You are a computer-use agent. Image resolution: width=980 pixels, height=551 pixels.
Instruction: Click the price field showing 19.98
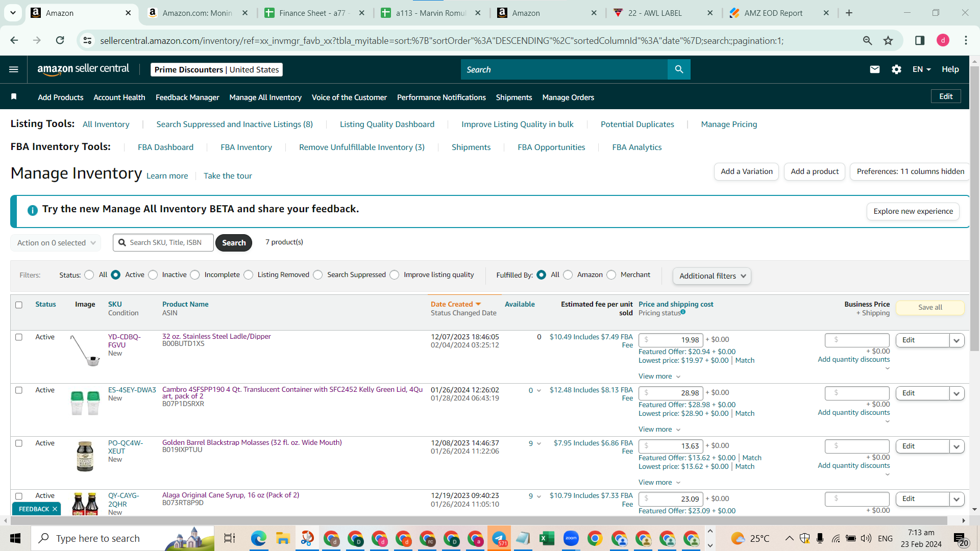coord(670,340)
